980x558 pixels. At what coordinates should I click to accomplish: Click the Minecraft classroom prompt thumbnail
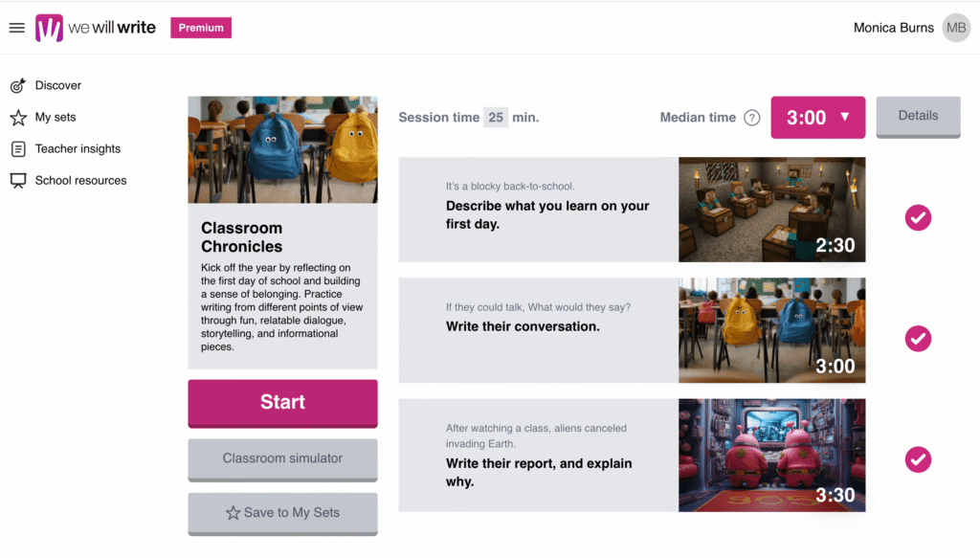coord(772,210)
